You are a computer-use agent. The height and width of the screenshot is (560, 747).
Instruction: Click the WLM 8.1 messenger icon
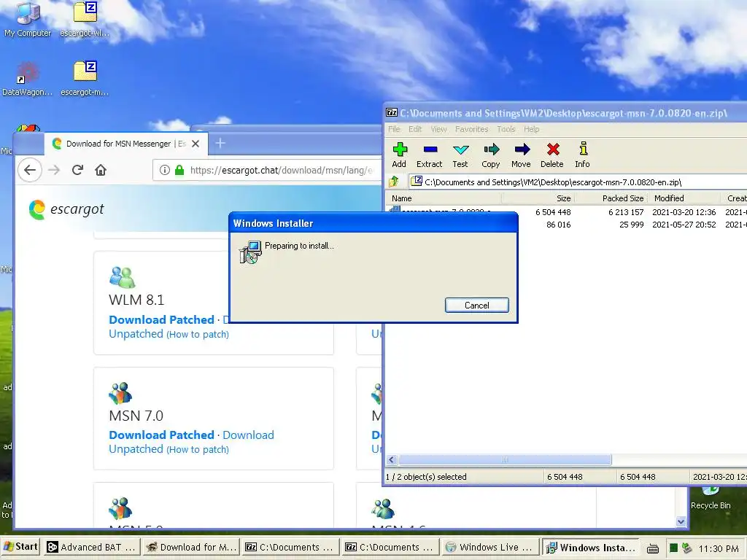pos(123,277)
